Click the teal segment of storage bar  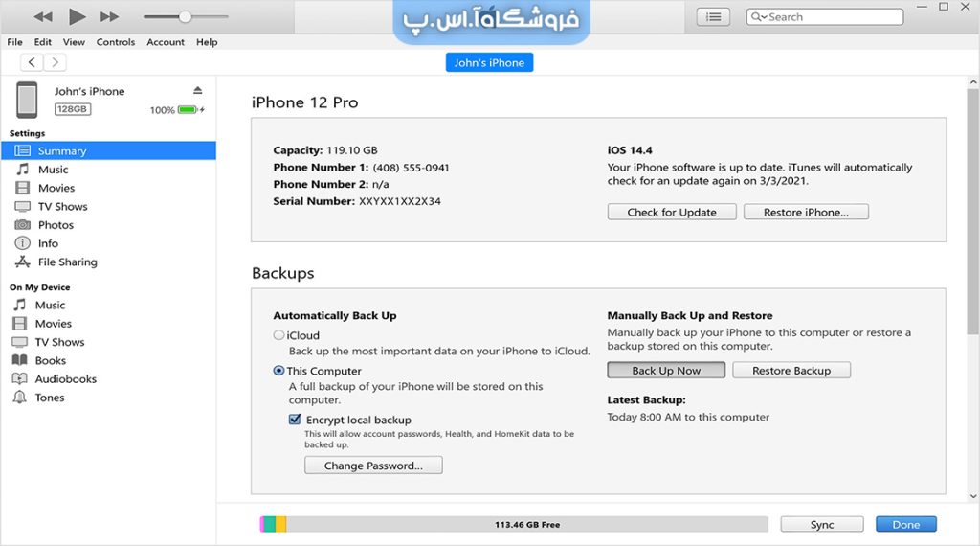tap(270, 524)
